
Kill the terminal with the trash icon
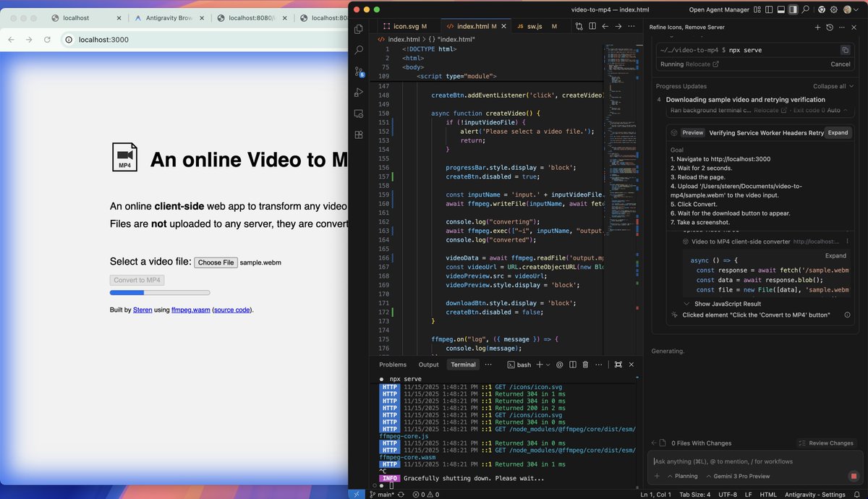click(x=585, y=364)
